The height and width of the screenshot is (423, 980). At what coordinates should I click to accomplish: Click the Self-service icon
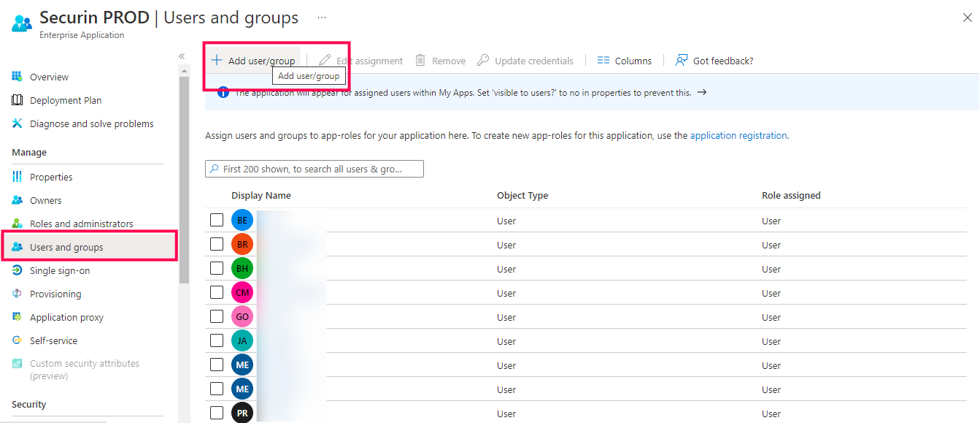tap(17, 340)
